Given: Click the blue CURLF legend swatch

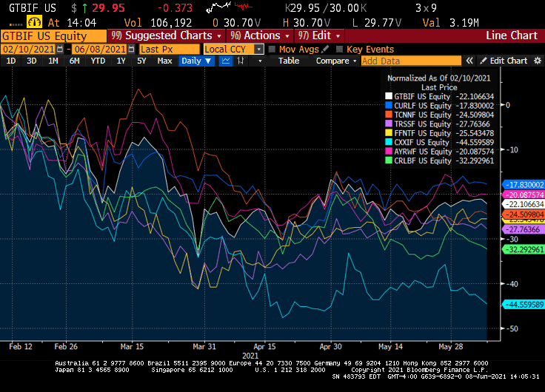Looking at the screenshot, I should pyautogui.click(x=389, y=105).
